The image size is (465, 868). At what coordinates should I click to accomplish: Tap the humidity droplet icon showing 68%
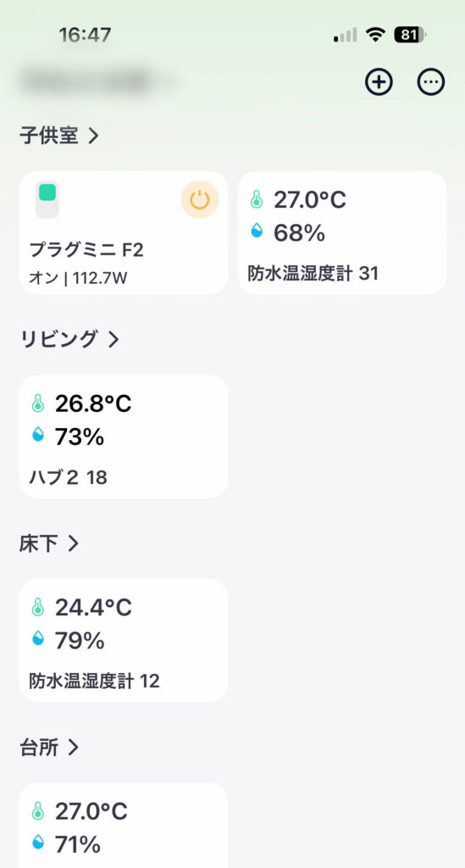click(x=256, y=231)
